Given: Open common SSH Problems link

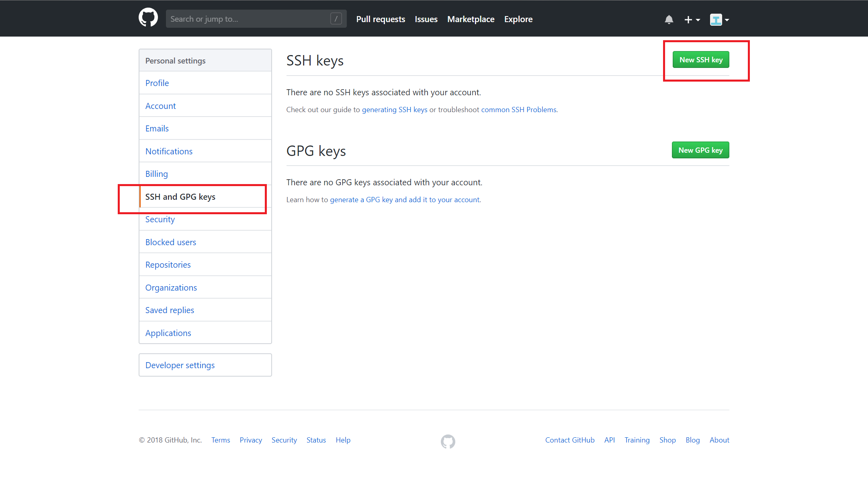Looking at the screenshot, I should click(x=518, y=110).
